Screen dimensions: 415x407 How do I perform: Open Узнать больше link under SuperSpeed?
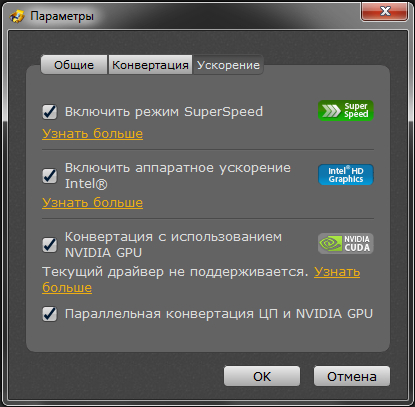[92, 133]
